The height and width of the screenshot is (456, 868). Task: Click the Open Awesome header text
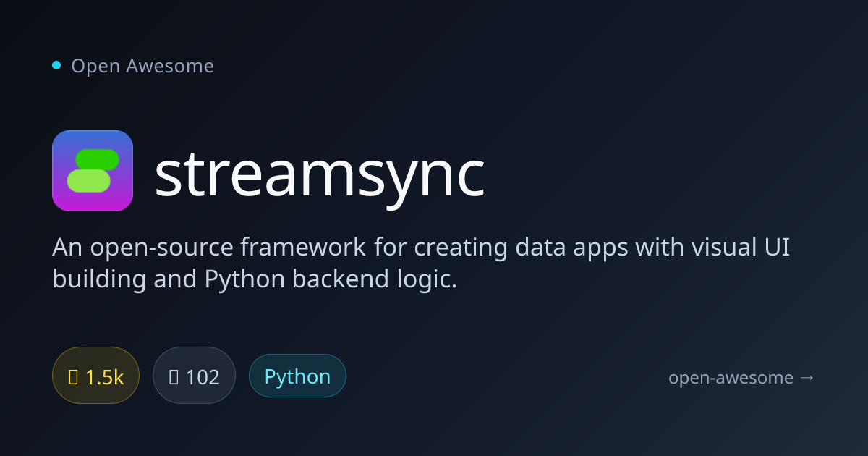(142, 66)
